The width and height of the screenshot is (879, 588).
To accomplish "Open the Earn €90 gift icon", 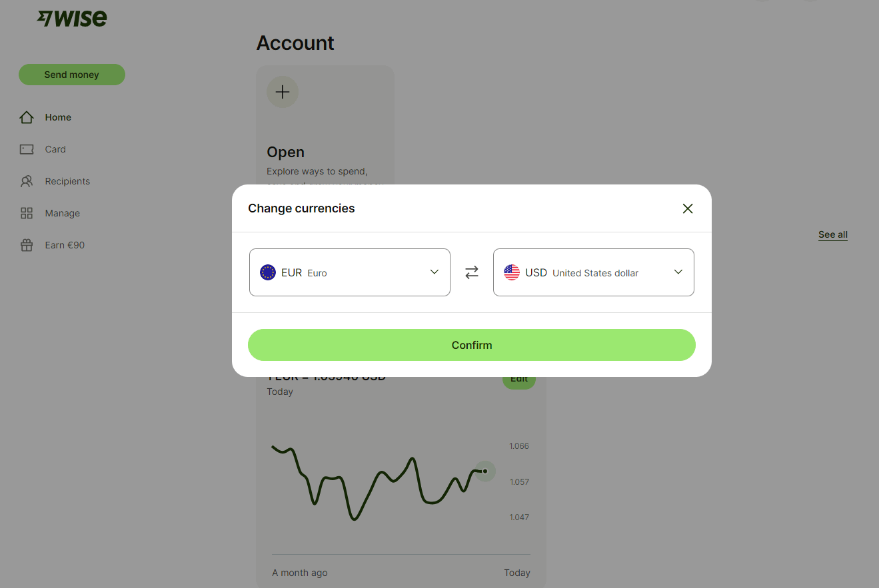I will (27, 245).
